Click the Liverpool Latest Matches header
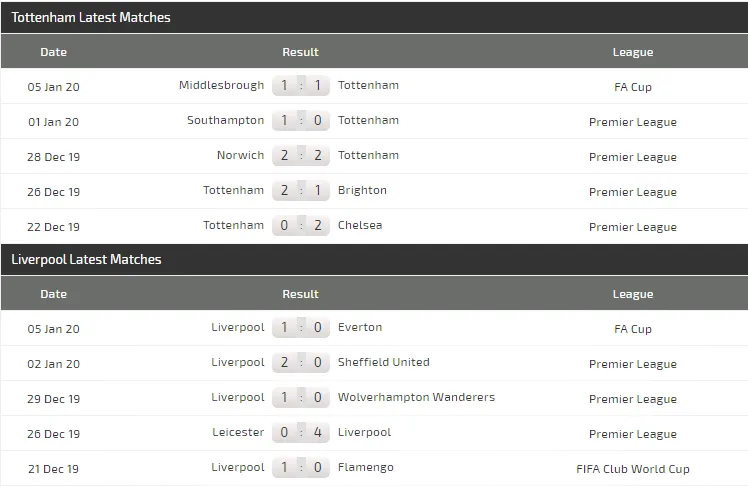The width and height of the screenshot is (748, 486). (86, 260)
